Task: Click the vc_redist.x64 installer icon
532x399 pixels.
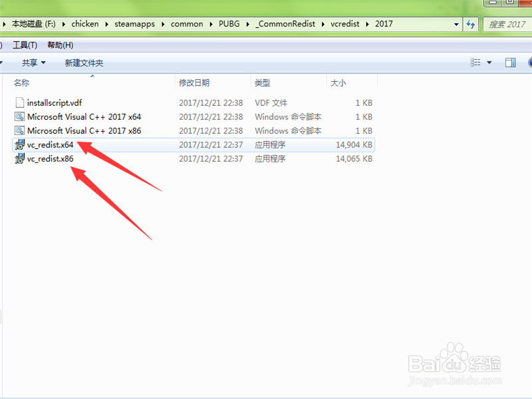Action: [x=20, y=144]
